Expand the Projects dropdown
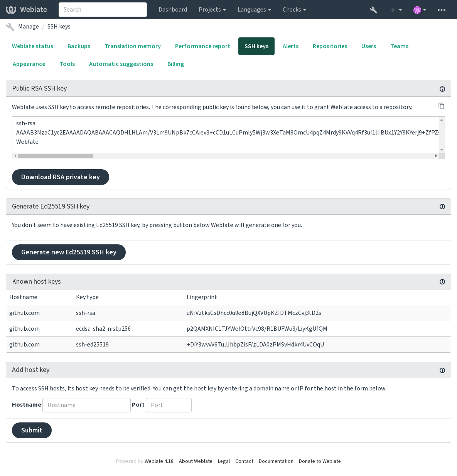The width and height of the screenshot is (457, 476). [212, 10]
